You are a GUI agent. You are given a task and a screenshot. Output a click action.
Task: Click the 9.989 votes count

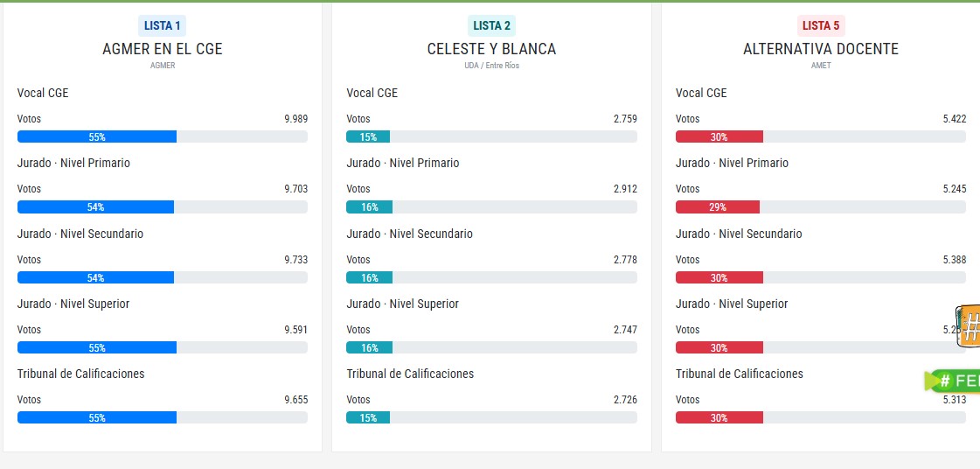tap(295, 119)
